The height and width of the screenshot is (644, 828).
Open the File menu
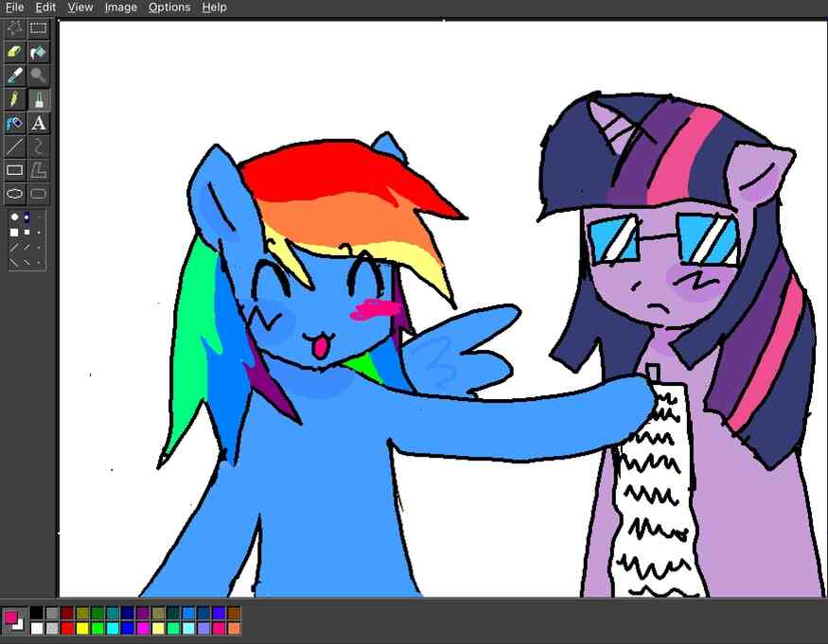click(x=15, y=8)
